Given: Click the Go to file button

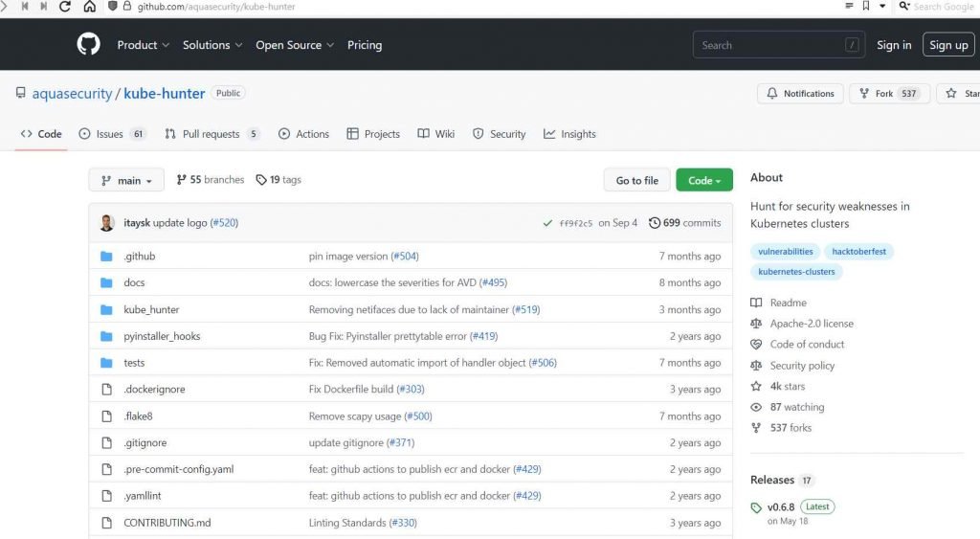Looking at the screenshot, I should [x=636, y=180].
